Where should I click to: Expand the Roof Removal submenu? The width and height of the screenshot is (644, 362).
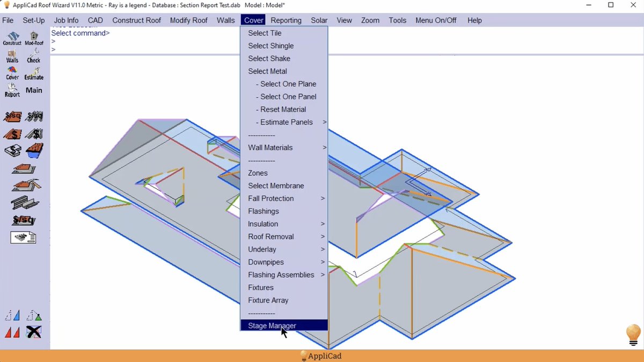[x=284, y=237]
